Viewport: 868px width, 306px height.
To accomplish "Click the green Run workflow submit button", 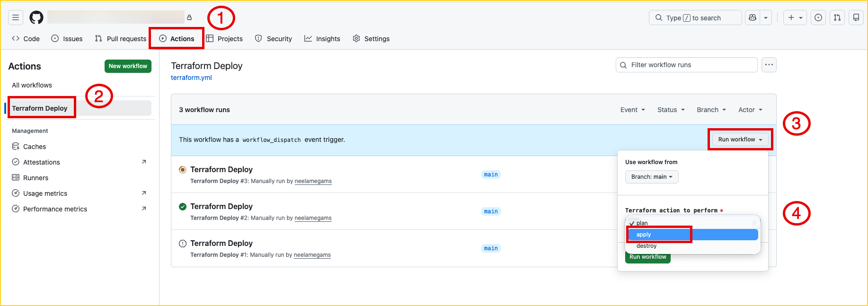I will (x=648, y=257).
